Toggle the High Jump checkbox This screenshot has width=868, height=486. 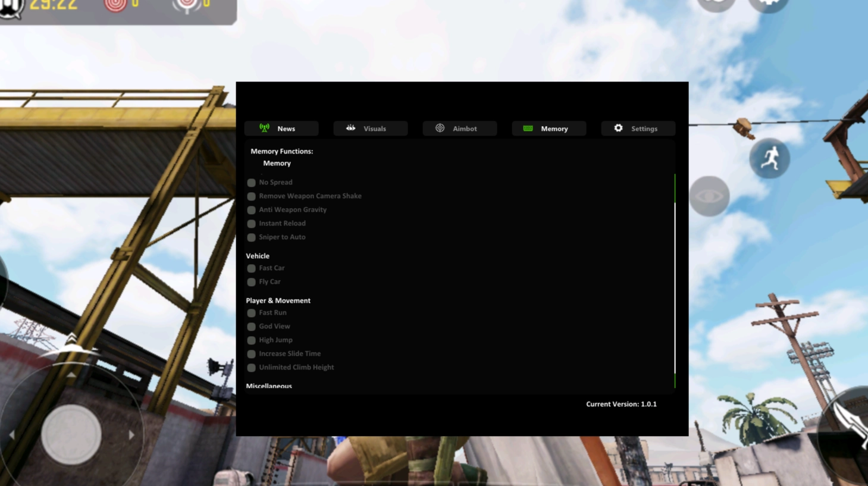251,340
